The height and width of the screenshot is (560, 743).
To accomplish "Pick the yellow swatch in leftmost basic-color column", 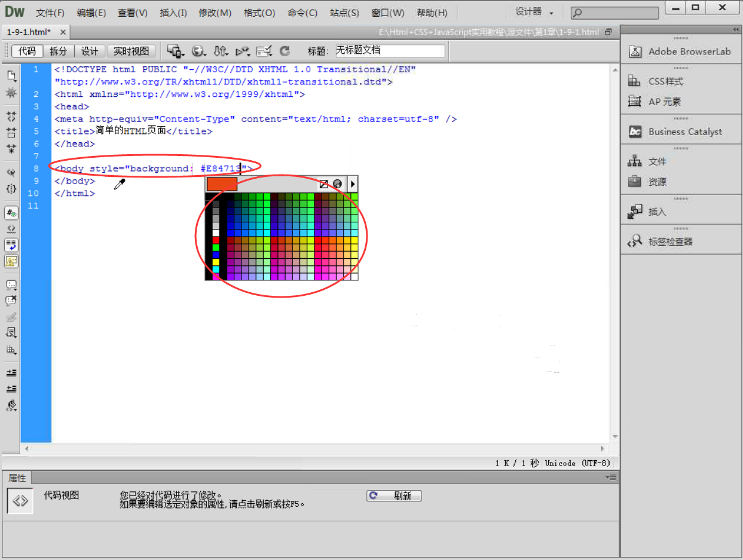I will (x=216, y=262).
